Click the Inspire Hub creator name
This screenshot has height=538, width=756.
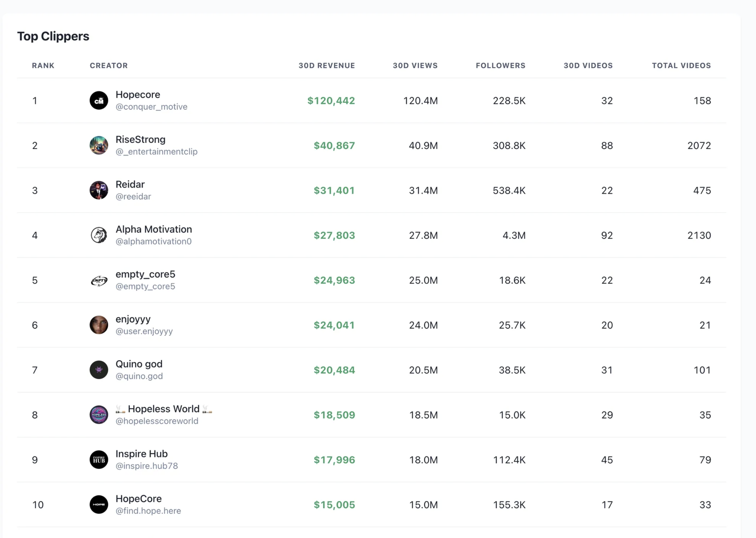(x=141, y=454)
